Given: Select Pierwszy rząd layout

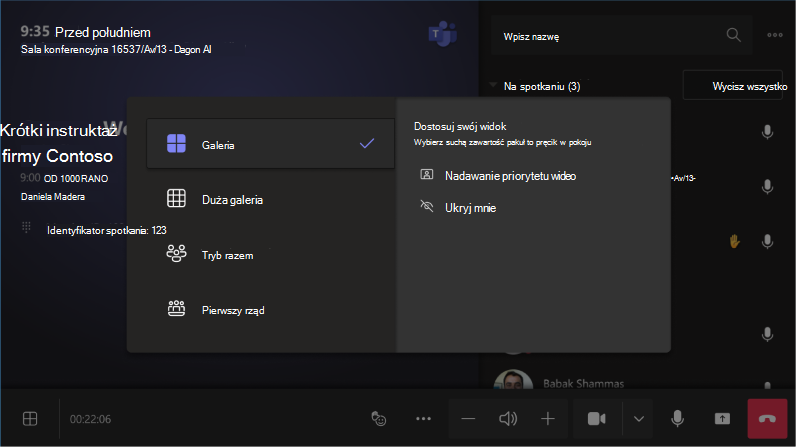Looking at the screenshot, I should tap(270, 310).
